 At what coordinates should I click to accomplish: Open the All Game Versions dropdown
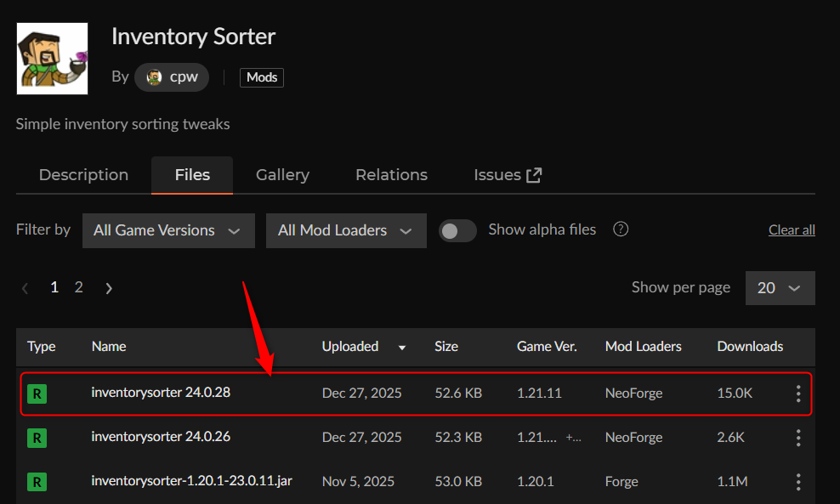167,230
